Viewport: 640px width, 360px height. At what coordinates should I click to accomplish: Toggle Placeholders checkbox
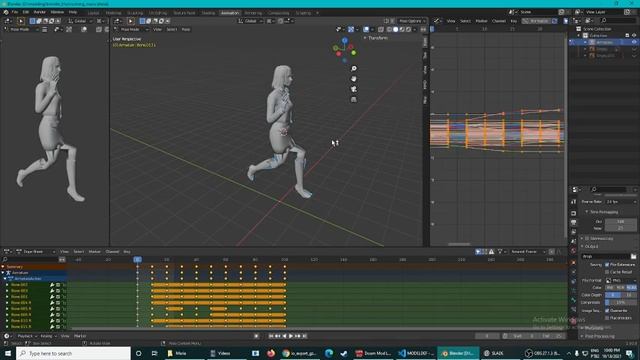(607, 318)
